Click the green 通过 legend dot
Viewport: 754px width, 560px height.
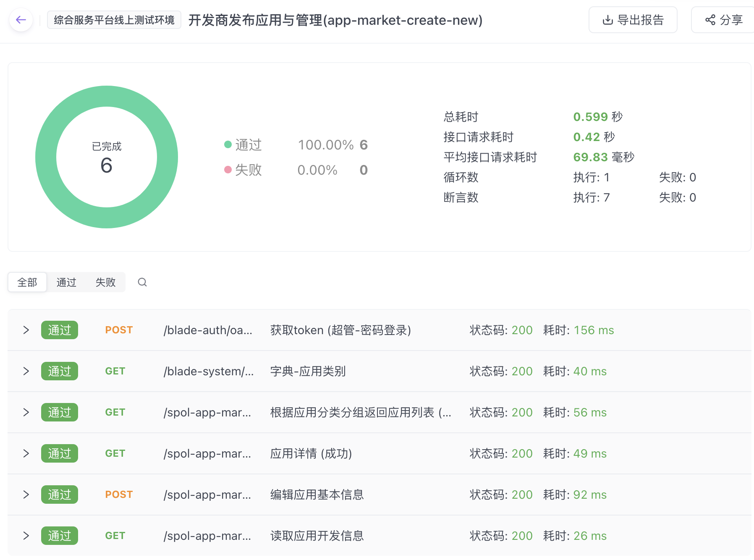pos(228,144)
